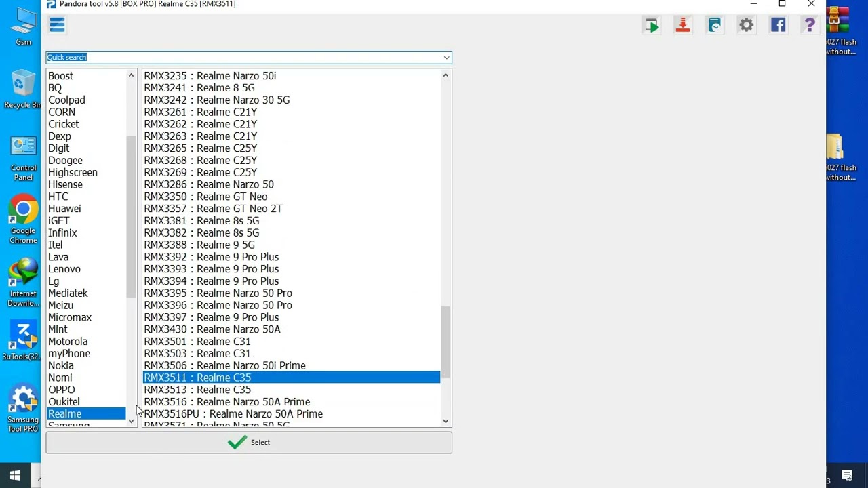
Task: Open the device refresh toolbar icon
Action: pyautogui.click(x=714, y=26)
